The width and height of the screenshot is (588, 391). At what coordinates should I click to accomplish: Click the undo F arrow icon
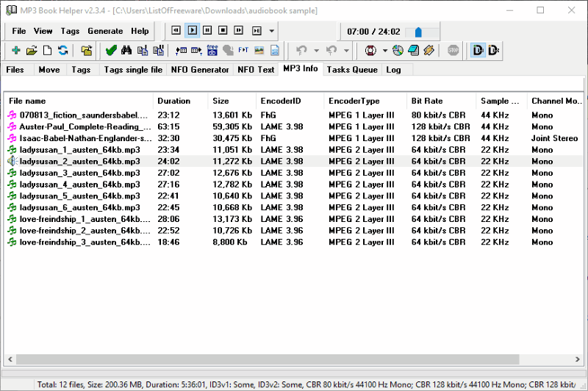click(x=302, y=50)
